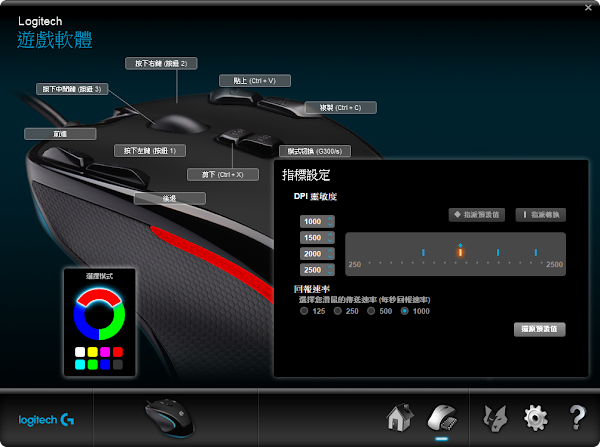Image resolution: width=600 pixels, height=447 pixels.
Task: Open the Home screen icon
Action: point(400,418)
